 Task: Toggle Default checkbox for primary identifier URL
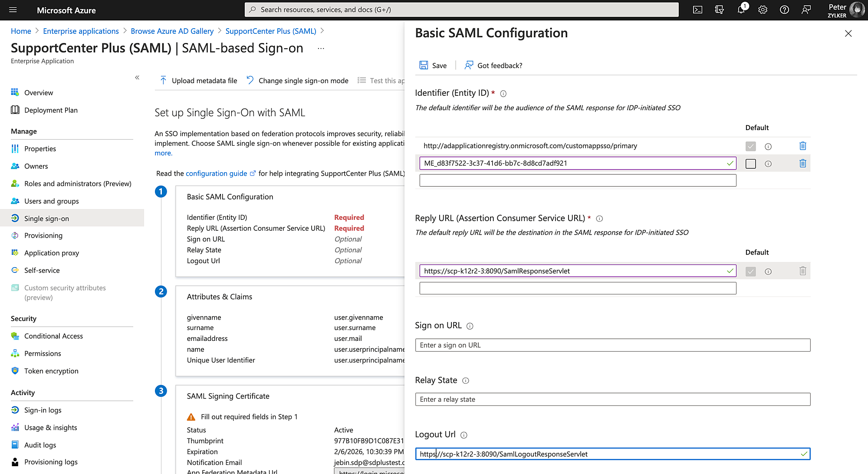(750, 146)
